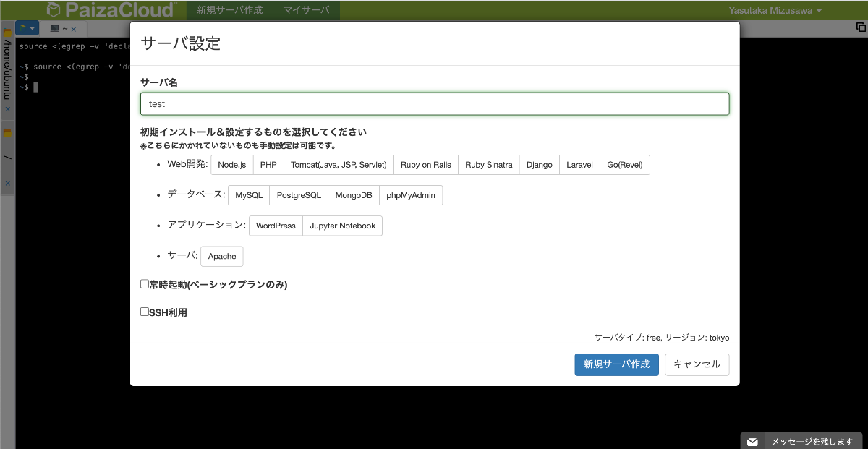Select the Apache server option
Image resolution: width=868 pixels, height=449 pixels.
[x=222, y=256]
